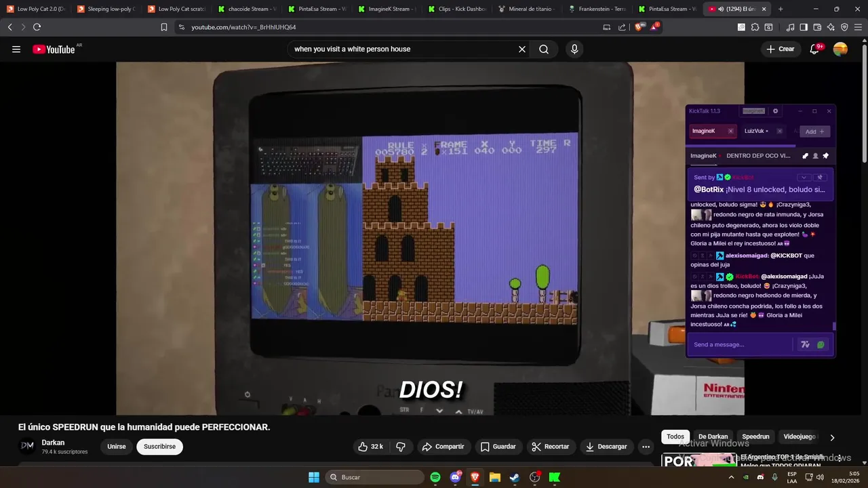This screenshot has width=868, height=488.
Task: Go to YouTube home via the logo
Action: 54,49
